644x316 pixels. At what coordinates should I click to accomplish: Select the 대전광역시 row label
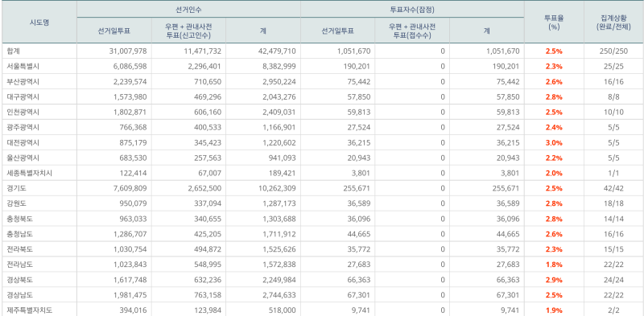23,143
